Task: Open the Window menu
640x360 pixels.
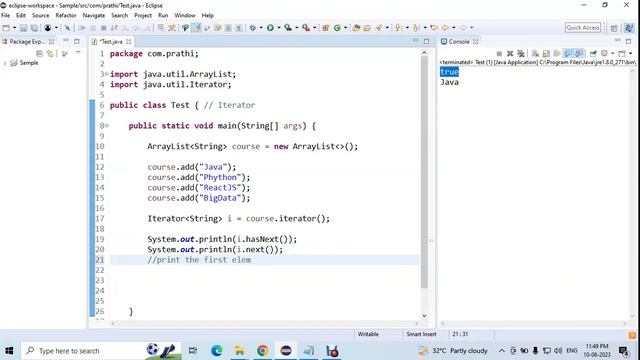Action: 185,16
